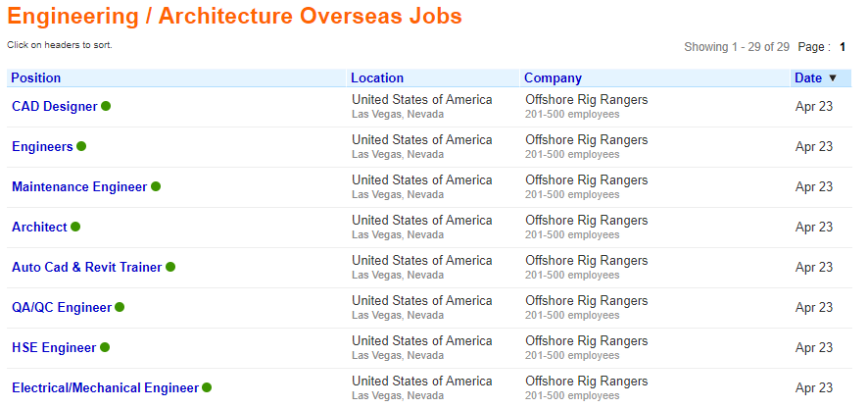This screenshot has height=408, width=868.
Task: Open Auto Cad & Revit Trainer listing
Action: pyautogui.click(x=87, y=268)
